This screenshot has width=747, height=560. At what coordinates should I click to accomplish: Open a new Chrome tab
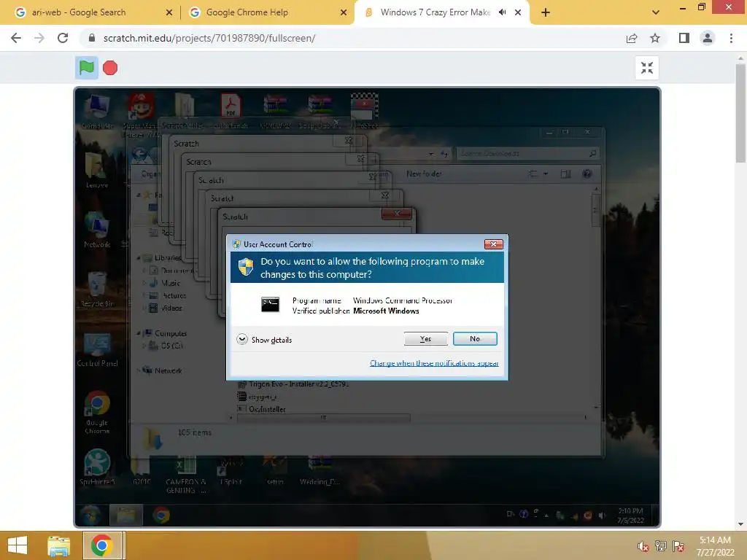[546, 12]
